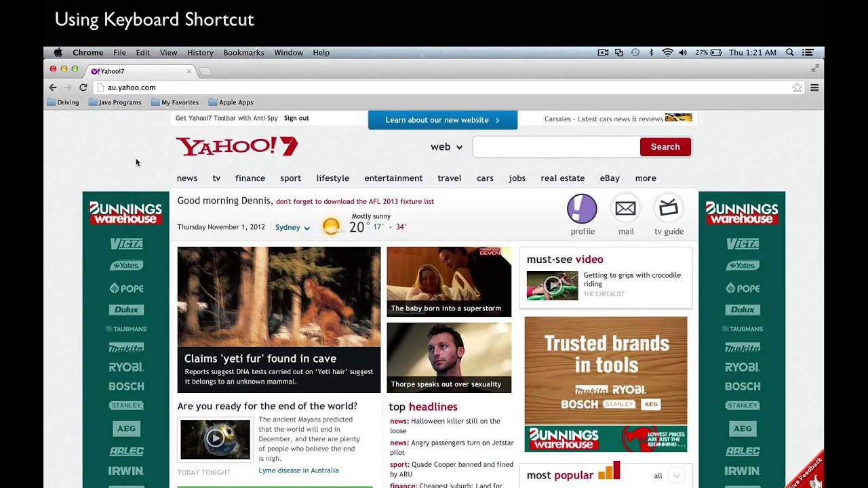The image size is (868, 488).
Task: Click the Bluetooth icon in menu bar
Action: pos(651,52)
